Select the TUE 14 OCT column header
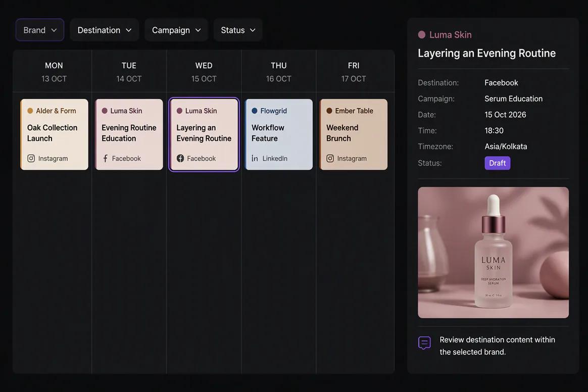This screenshot has height=392, width=588. point(129,72)
